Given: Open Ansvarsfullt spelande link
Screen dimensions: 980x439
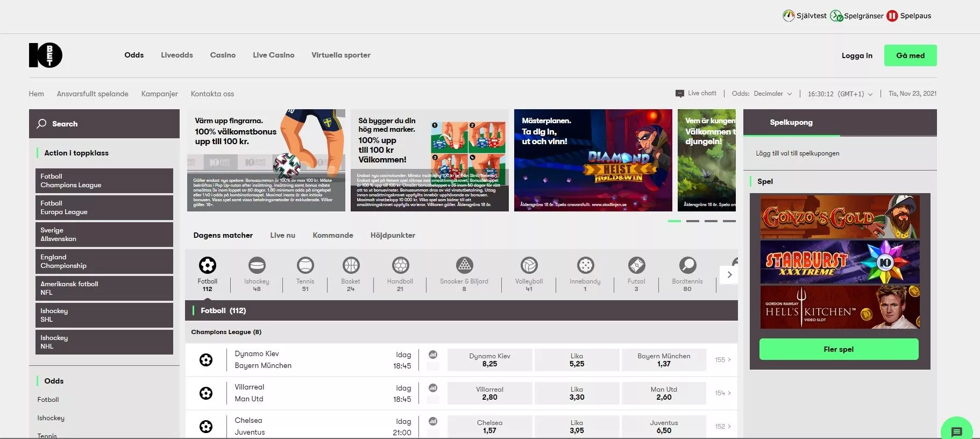Looking at the screenshot, I should [x=93, y=94].
